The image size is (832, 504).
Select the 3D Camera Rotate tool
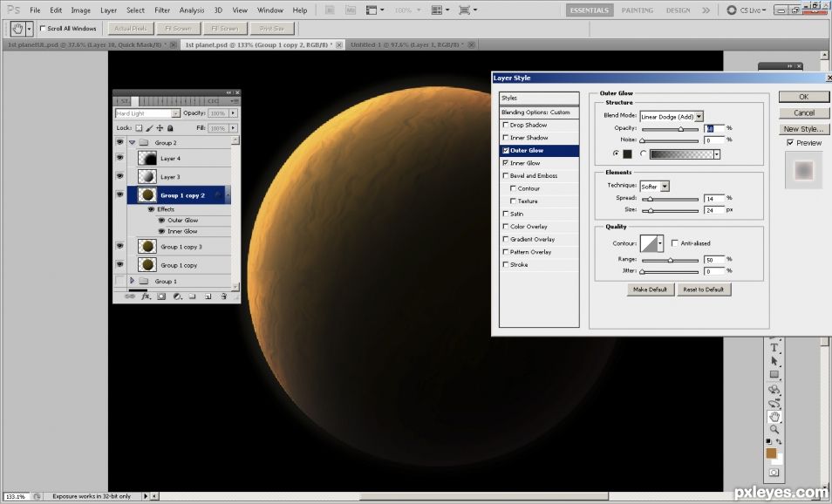[x=774, y=403]
